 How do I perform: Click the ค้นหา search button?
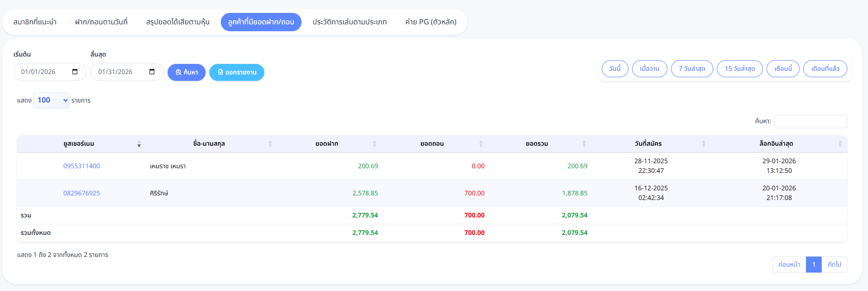186,72
